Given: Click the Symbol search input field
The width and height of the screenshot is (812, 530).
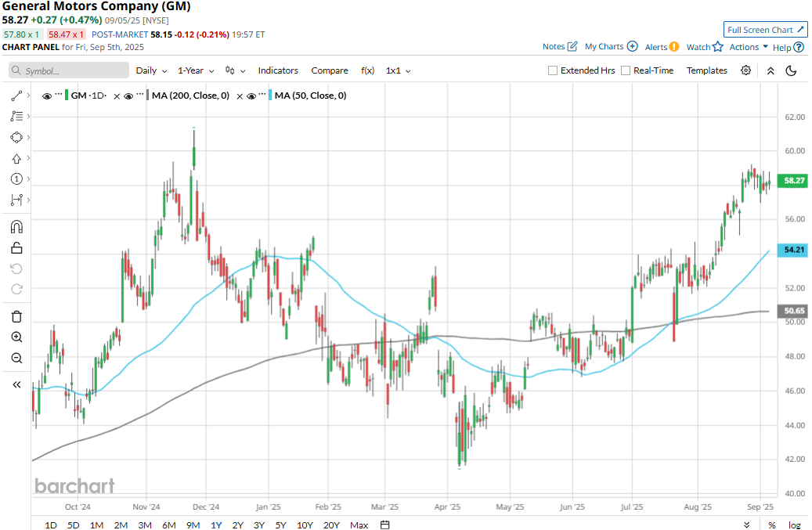Looking at the screenshot, I should coord(69,70).
